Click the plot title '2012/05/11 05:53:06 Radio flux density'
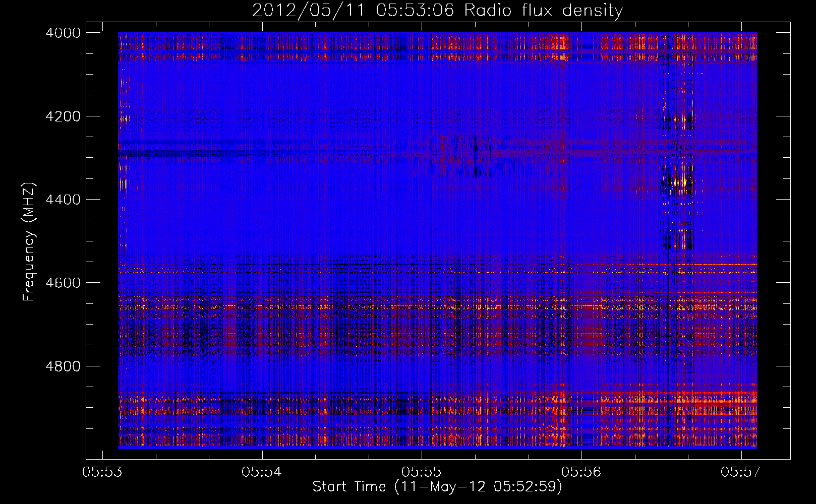 coord(437,11)
